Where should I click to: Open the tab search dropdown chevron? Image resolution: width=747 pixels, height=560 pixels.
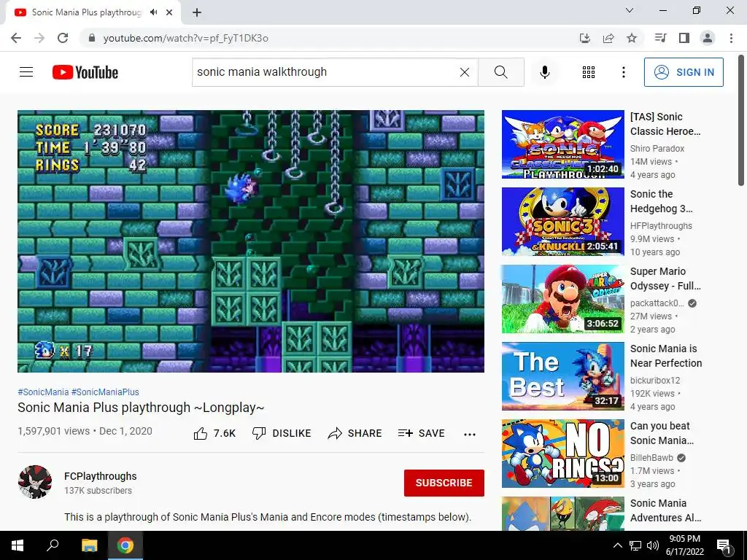[630, 10]
